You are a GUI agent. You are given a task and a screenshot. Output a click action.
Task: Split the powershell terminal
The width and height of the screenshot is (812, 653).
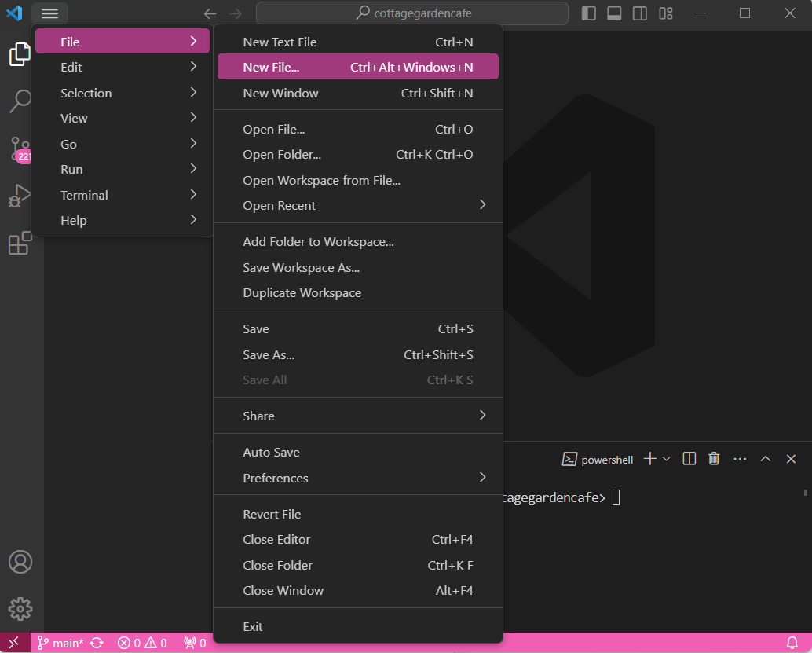689,459
